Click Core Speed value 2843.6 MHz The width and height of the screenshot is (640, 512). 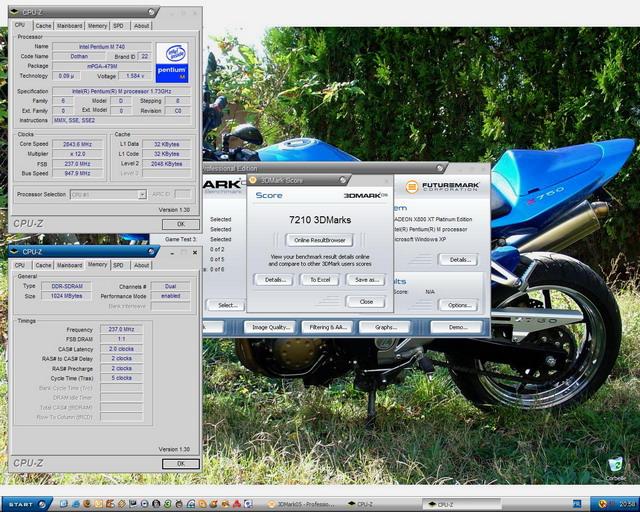77,144
